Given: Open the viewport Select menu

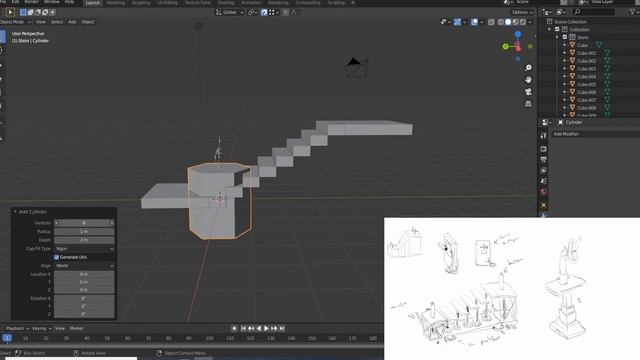Looking at the screenshot, I should (57, 22).
